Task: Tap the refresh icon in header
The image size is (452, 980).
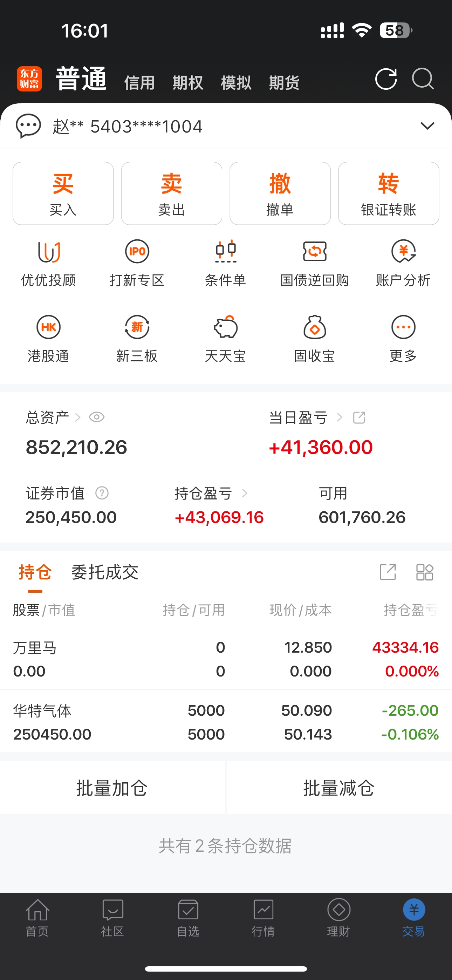Action: [x=386, y=79]
